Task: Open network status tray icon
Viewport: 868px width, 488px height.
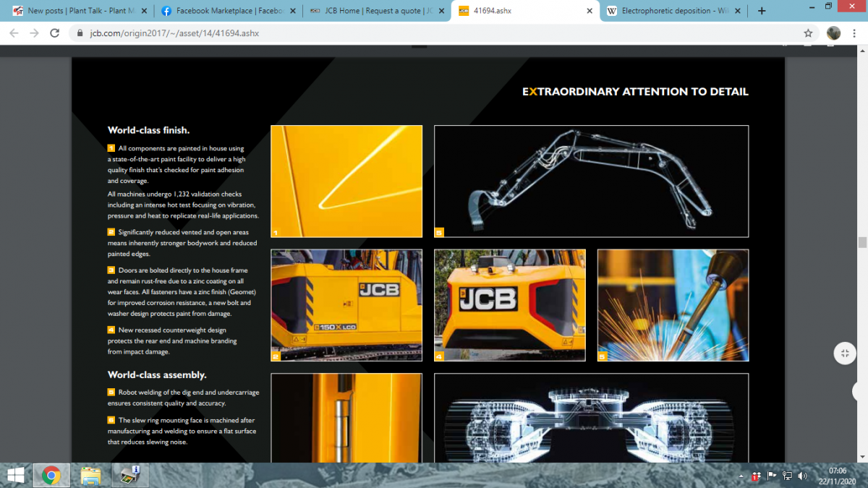Action: [787, 476]
